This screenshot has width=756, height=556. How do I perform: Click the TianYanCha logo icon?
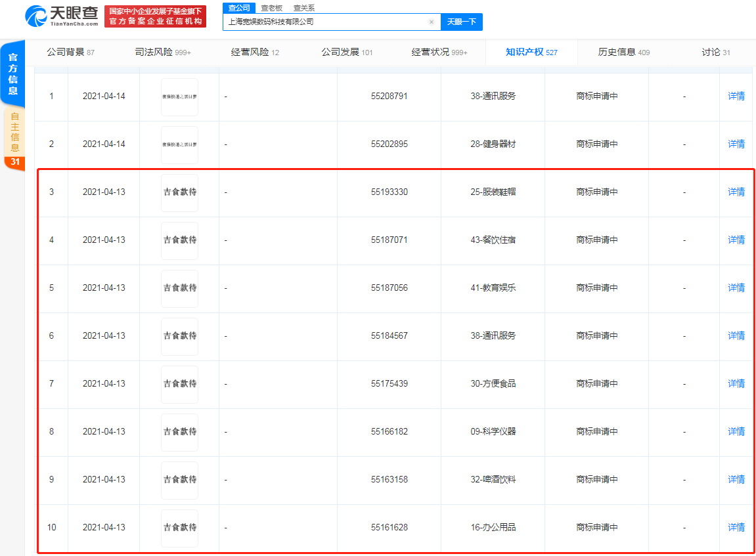[36, 16]
